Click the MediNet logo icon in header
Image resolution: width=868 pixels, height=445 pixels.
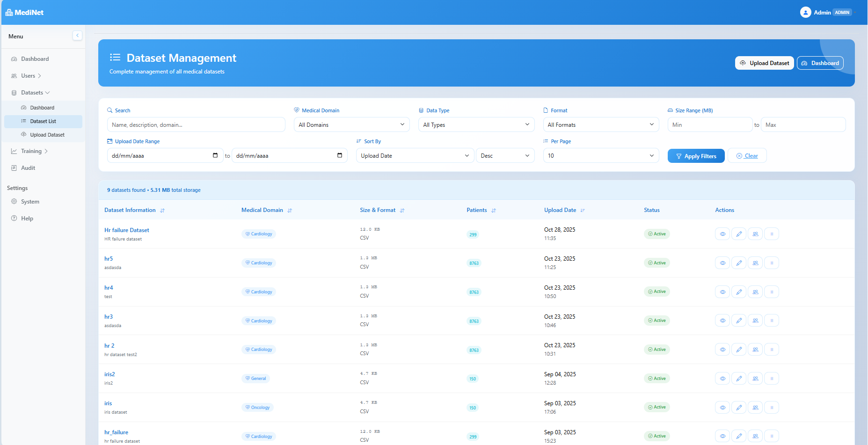[x=8, y=12]
